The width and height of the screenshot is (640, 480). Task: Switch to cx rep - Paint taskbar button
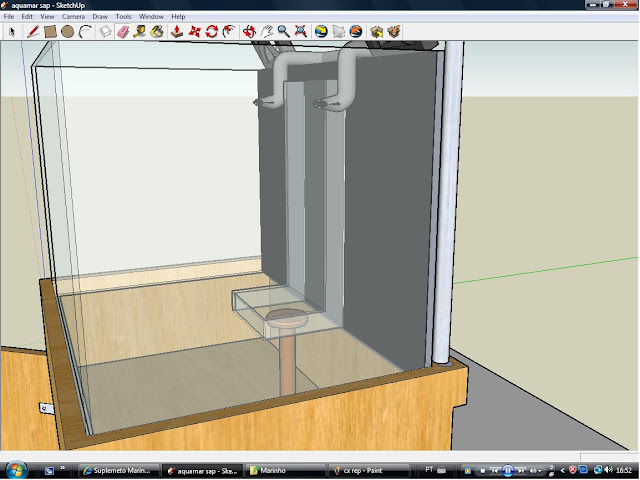369,471
